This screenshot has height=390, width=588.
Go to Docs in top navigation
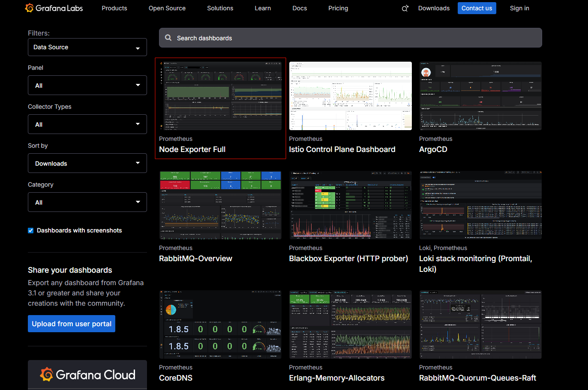click(x=300, y=8)
